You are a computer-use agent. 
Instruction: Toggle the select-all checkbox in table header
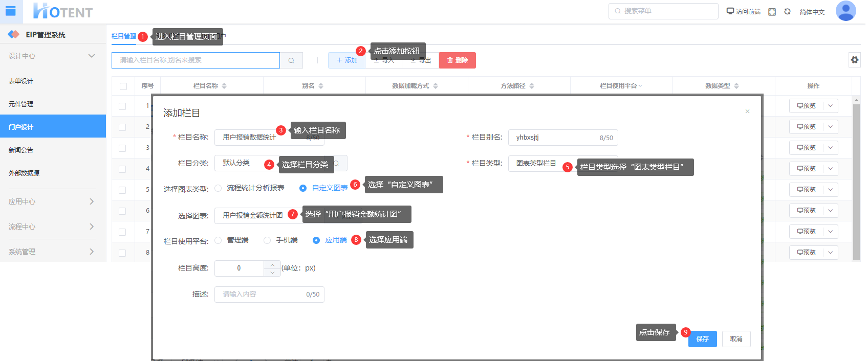click(x=123, y=86)
